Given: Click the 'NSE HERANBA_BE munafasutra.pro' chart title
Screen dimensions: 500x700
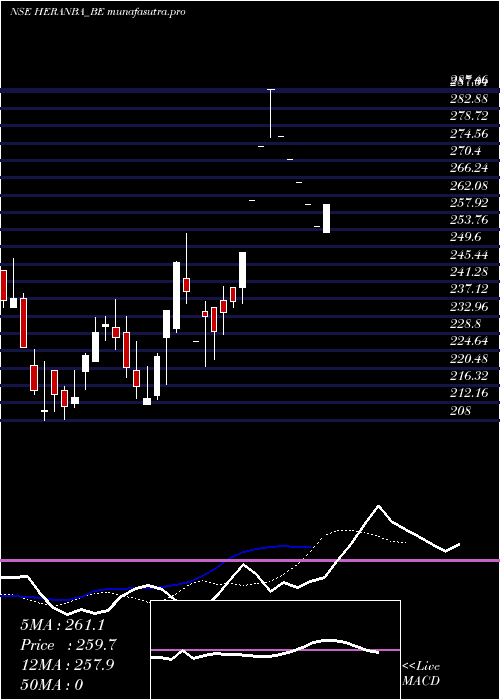Looking at the screenshot, I should click(97, 12).
